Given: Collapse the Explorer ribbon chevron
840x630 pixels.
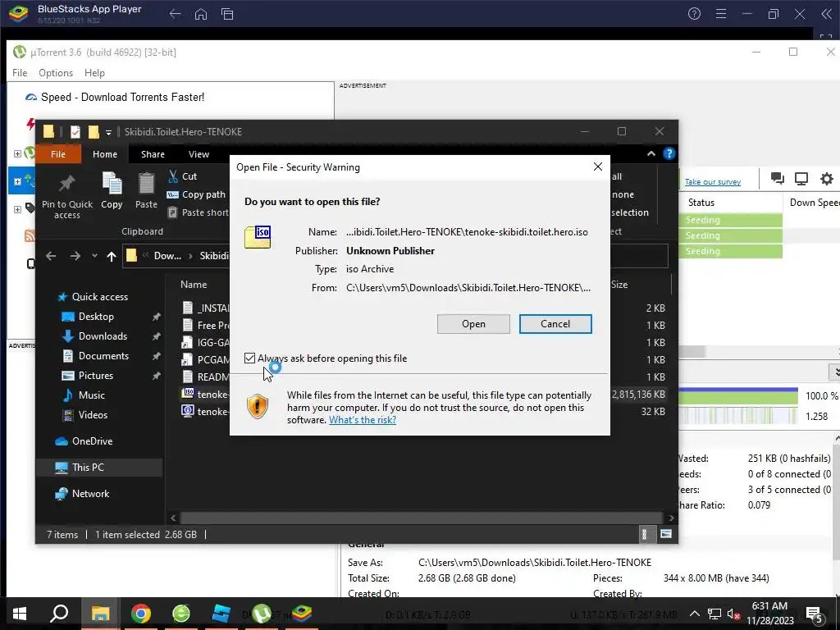Looking at the screenshot, I should [x=651, y=153].
